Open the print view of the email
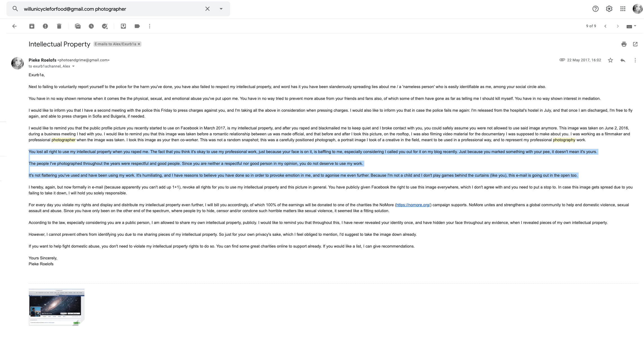Image resolution: width=644 pixels, height=341 pixels. tap(624, 44)
